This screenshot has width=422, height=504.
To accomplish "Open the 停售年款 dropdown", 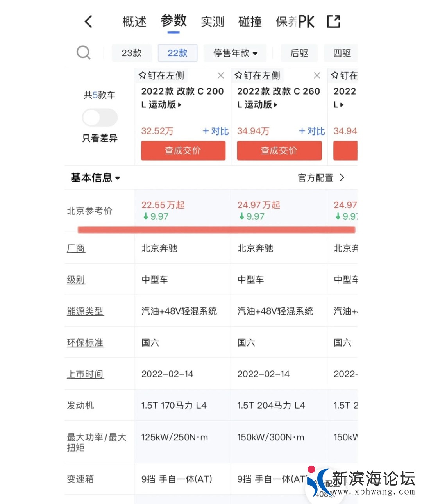I will [x=235, y=53].
